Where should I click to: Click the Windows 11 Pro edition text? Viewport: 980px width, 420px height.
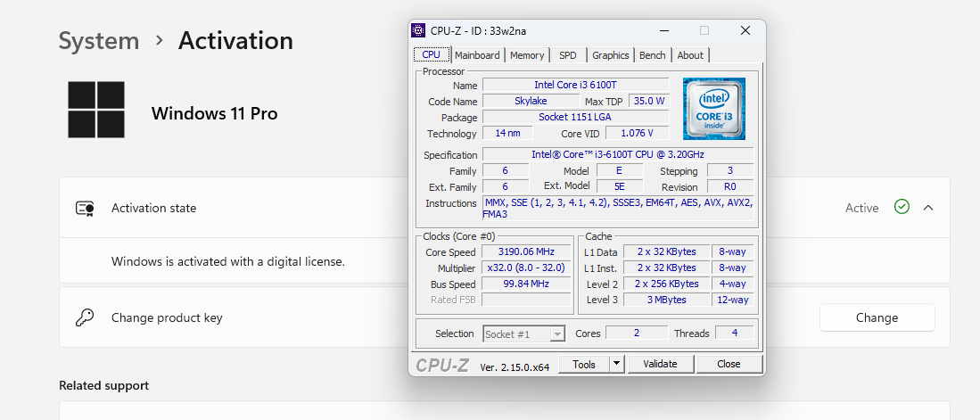pos(214,113)
